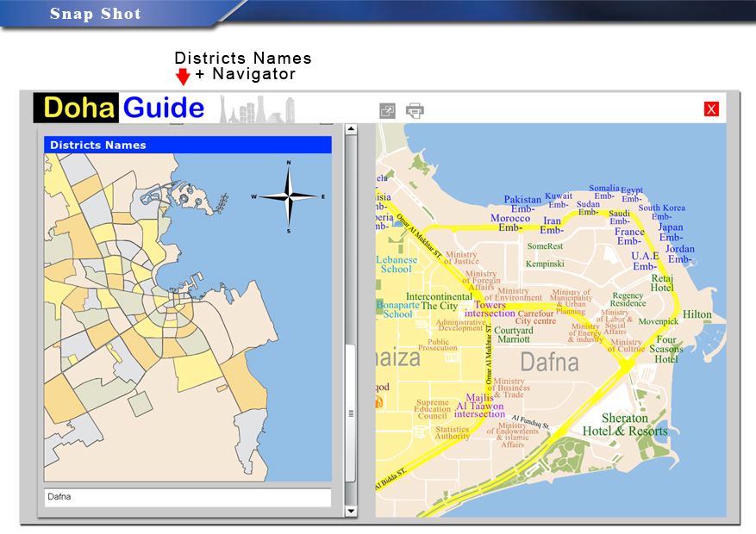Click the Doha Guide logo

click(x=120, y=108)
